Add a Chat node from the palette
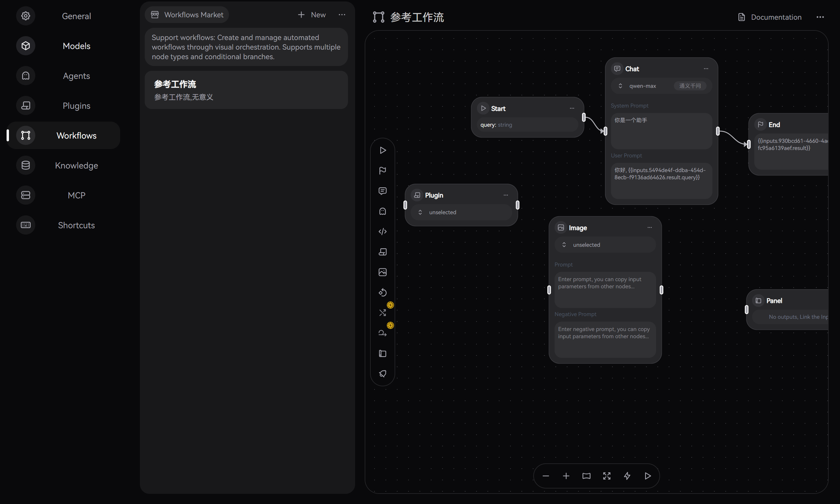The image size is (840, 504). click(383, 191)
